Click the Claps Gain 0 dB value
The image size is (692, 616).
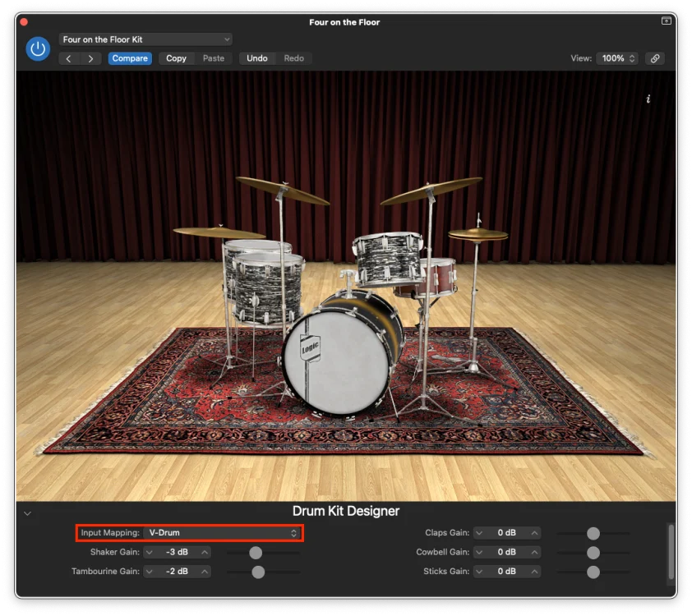[506, 533]
